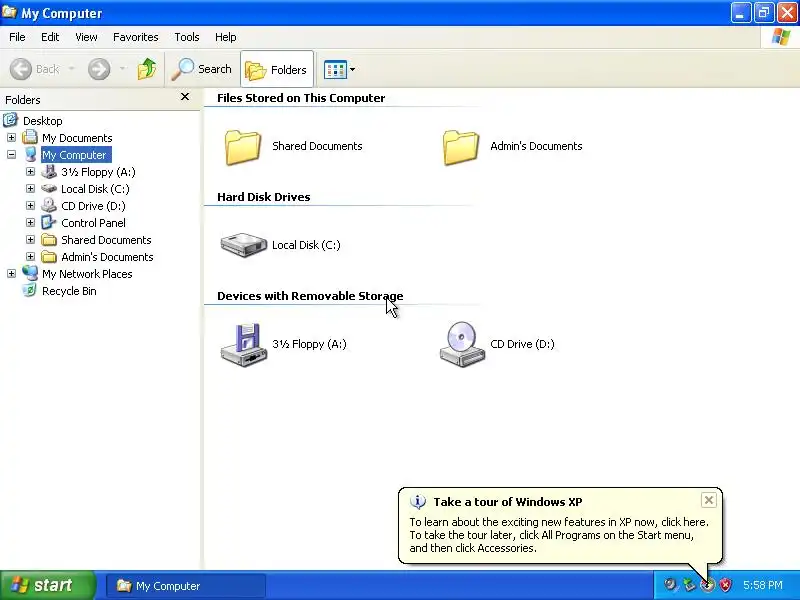Go up one folder level
This screenshot has width=800, height=600.
(x=147, y=69)
